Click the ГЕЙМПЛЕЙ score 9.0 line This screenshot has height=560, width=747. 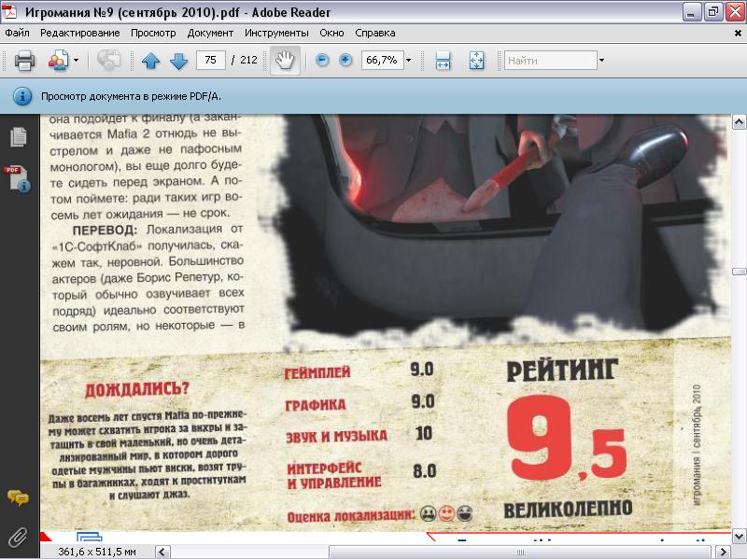(359, 371)
